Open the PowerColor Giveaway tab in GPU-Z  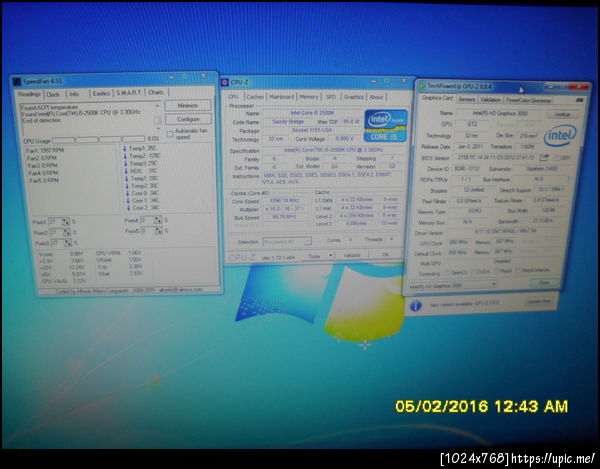click(528, 100)
